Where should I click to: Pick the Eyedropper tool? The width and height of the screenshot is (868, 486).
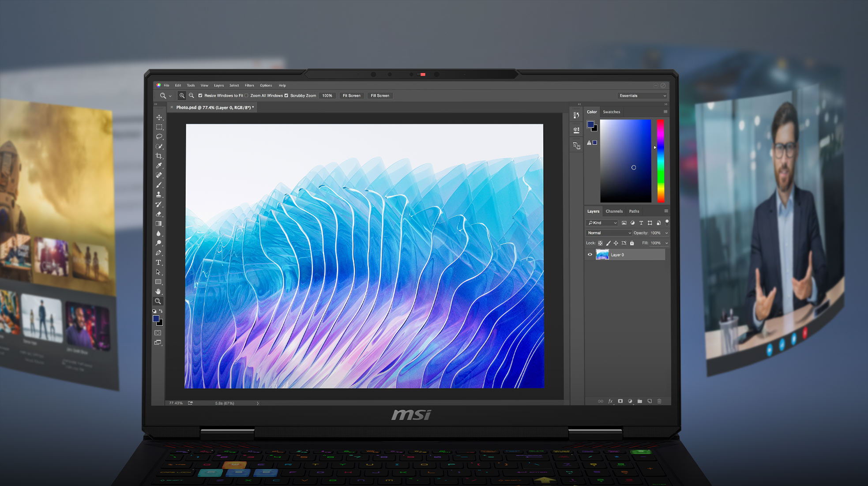pyautogui.click(x=159, y=165)
